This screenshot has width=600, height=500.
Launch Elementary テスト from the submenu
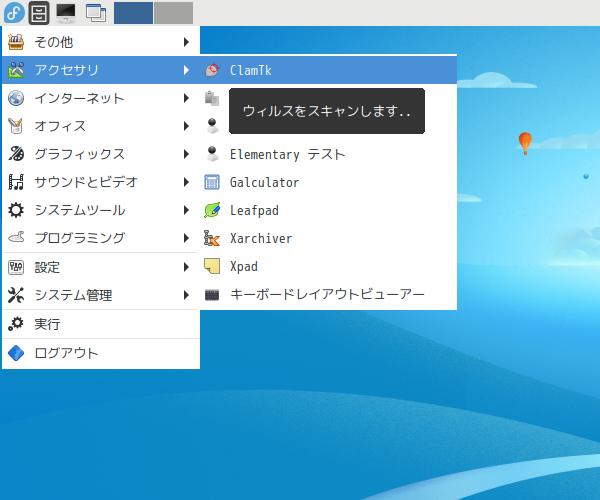click(x=328, y=154)
